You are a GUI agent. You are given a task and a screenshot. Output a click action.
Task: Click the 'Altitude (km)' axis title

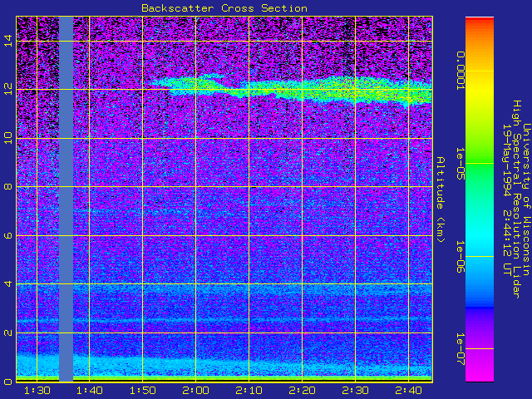(x=441, y=199)
